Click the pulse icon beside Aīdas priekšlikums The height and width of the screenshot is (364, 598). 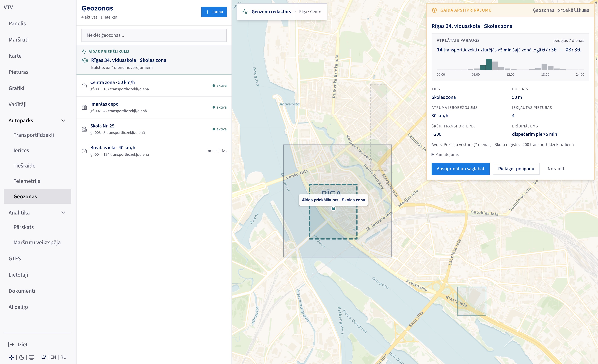(x=84, y=52)
